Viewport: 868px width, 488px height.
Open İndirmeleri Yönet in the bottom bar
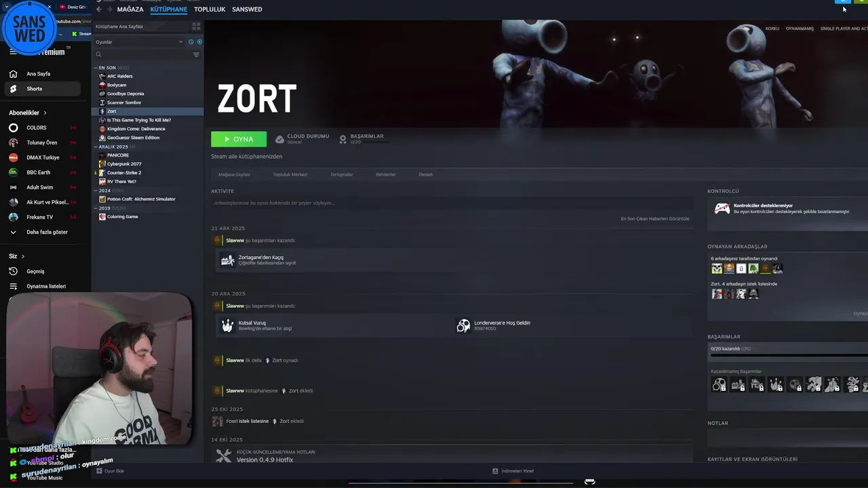513,471
